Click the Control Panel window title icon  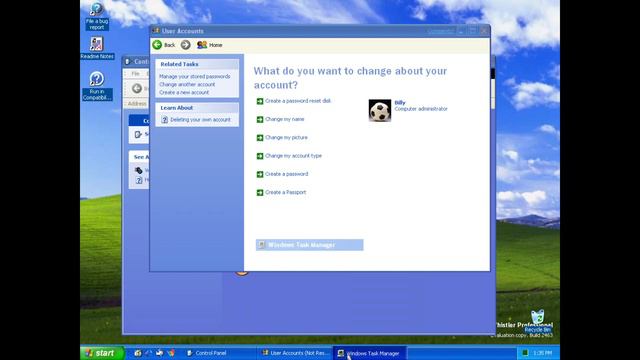click(128, 62)
